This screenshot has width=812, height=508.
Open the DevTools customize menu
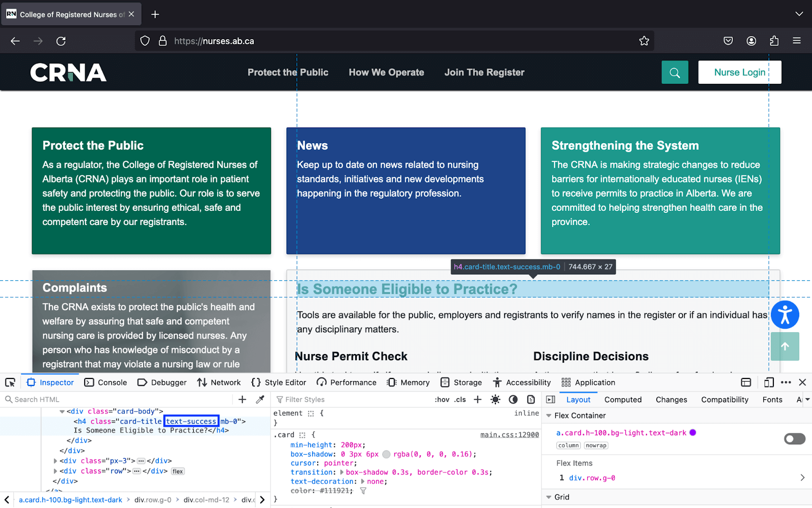786,383
